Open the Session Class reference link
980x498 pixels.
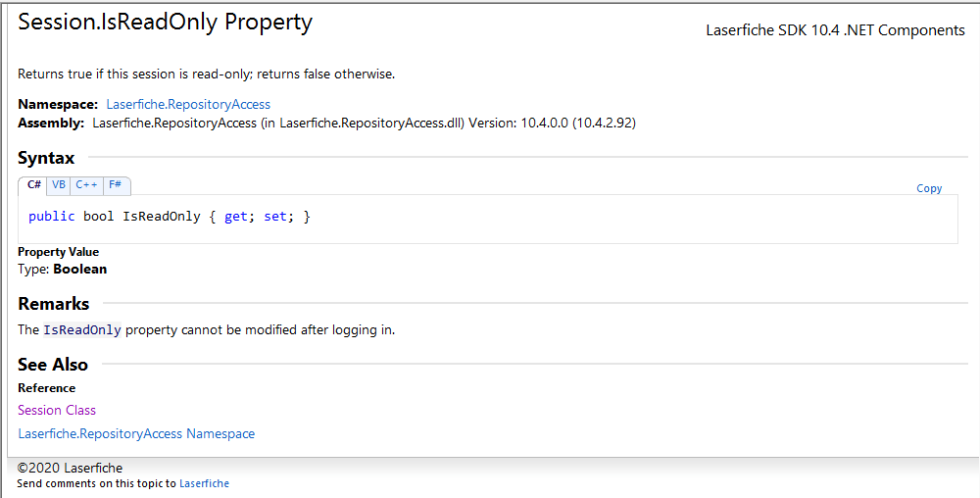click(57, 410)
